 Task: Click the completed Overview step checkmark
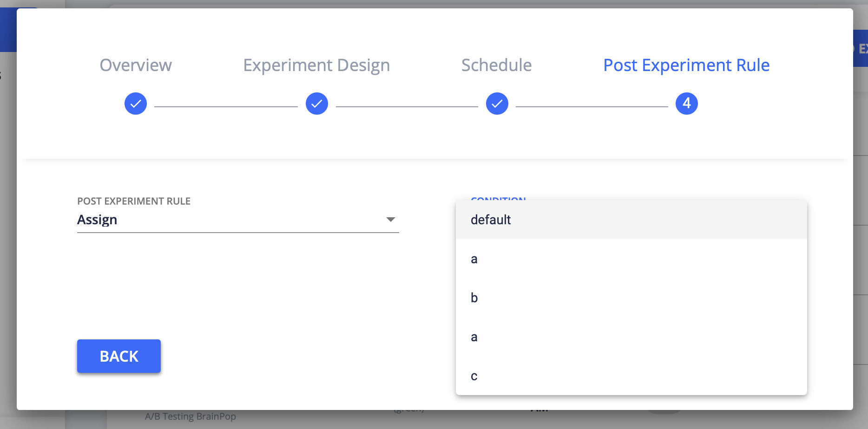135,104
